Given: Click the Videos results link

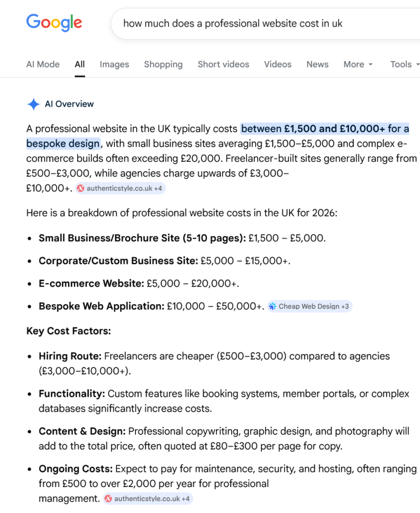Looking at the screenshot, I should coord(278,64).
